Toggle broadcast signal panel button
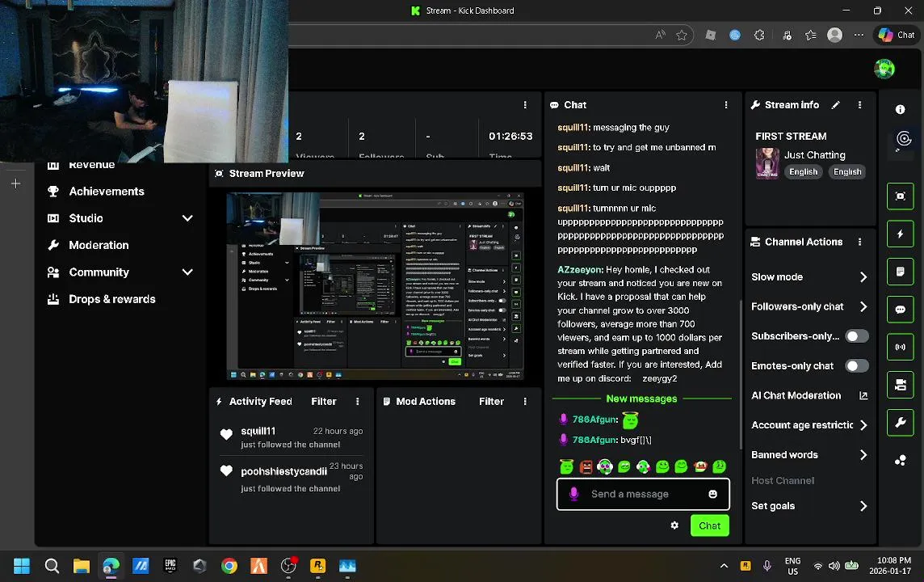Screen dimensions: 924x582 [900, 348]
